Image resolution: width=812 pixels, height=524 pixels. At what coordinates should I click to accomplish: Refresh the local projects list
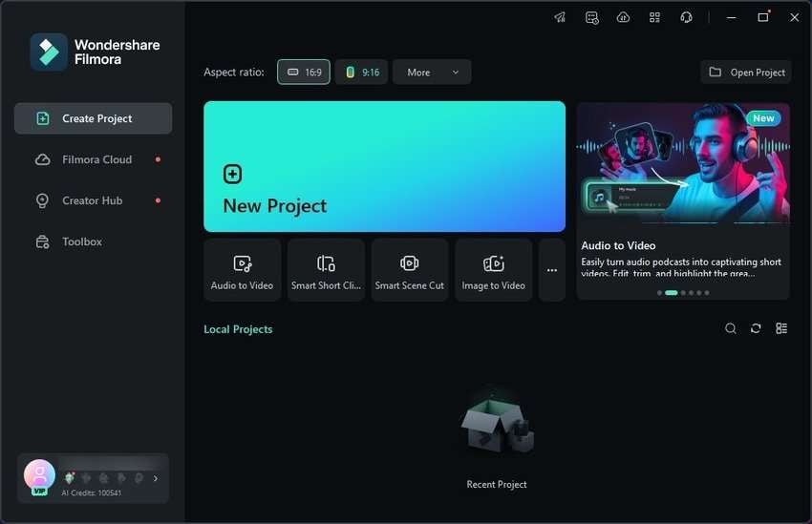756,328
